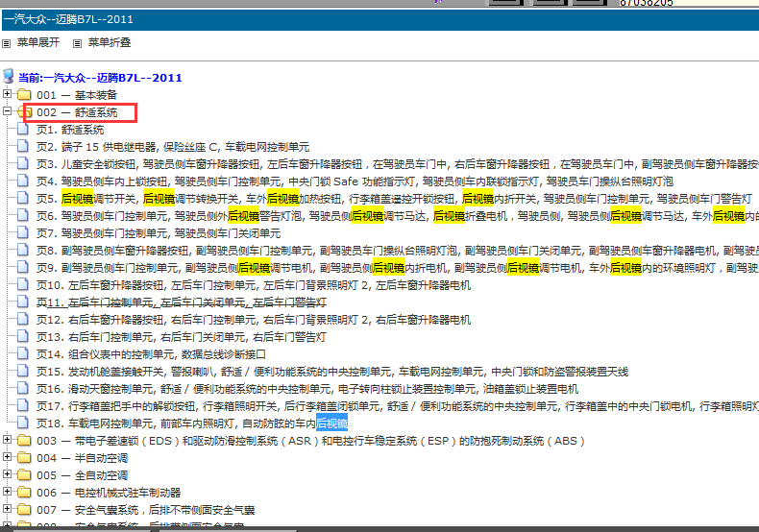Click page icon of 页14. 组合仪表中的控制单元
This screenshot has height=532, width=759.
click(23, 353)
